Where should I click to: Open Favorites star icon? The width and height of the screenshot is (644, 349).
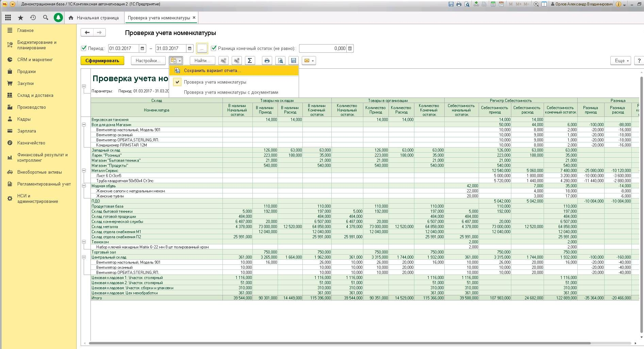20,18
